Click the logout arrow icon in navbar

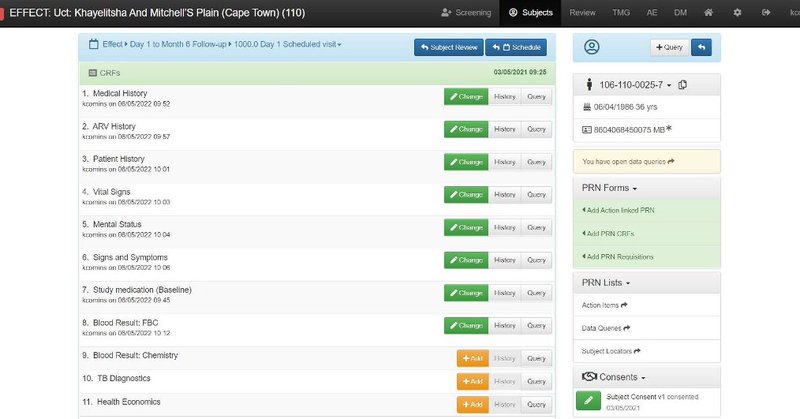766,12
